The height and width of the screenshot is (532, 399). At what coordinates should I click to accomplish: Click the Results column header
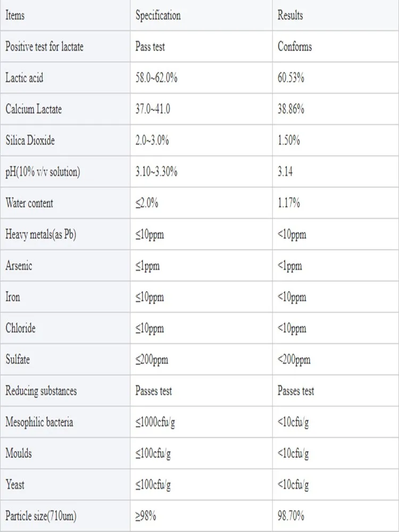tap(292, 15)
